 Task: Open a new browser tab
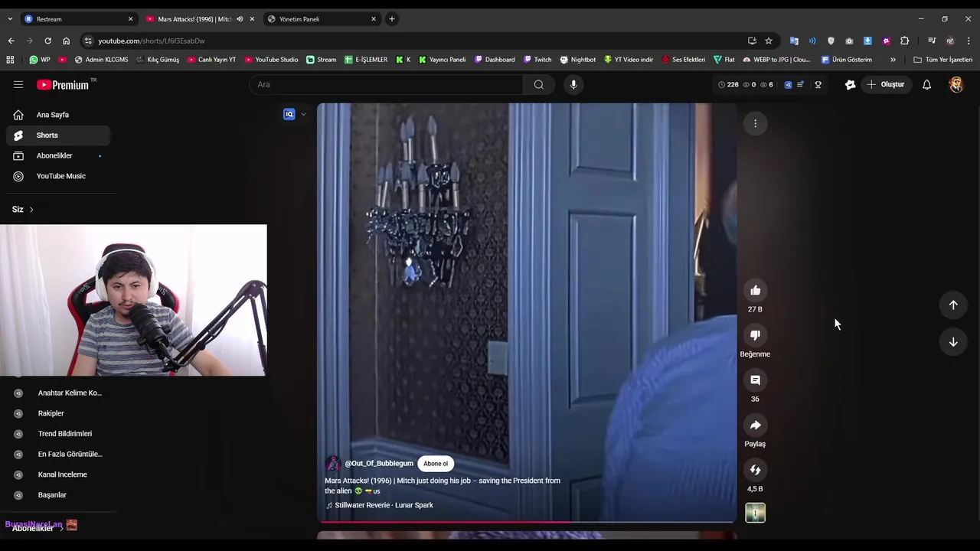391,19
